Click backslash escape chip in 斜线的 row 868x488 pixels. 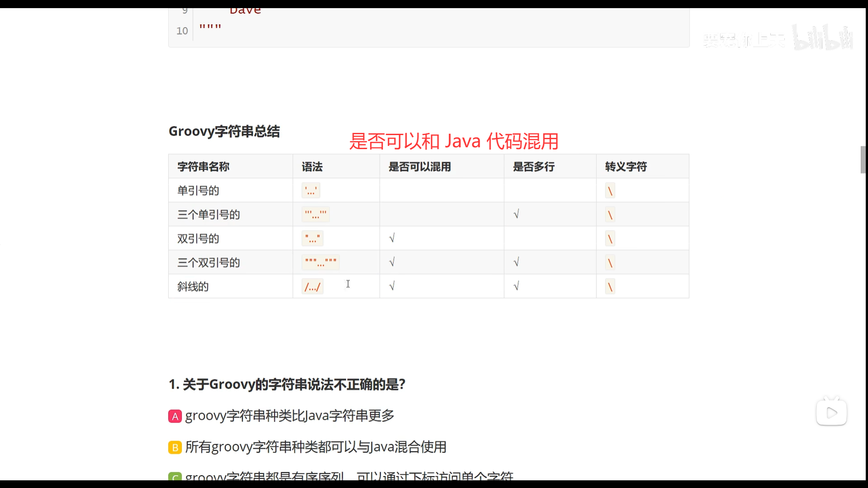tap(610, 286)
